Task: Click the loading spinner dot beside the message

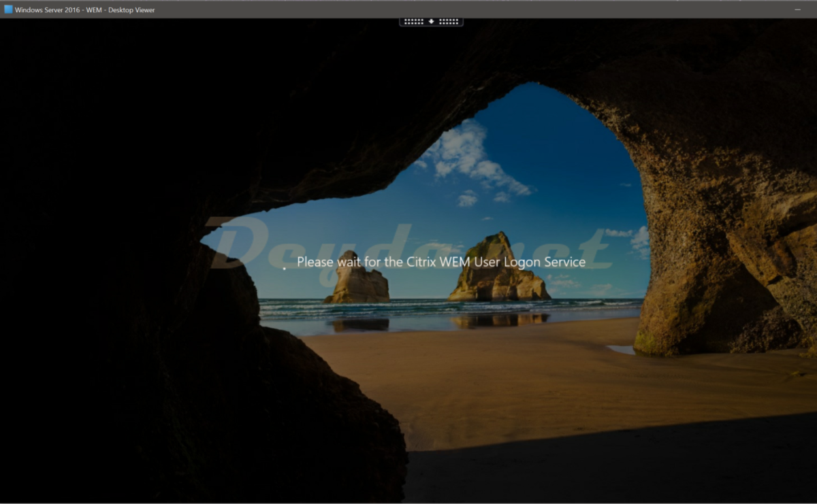Action: pyautogui.click(x=285, y=268)
